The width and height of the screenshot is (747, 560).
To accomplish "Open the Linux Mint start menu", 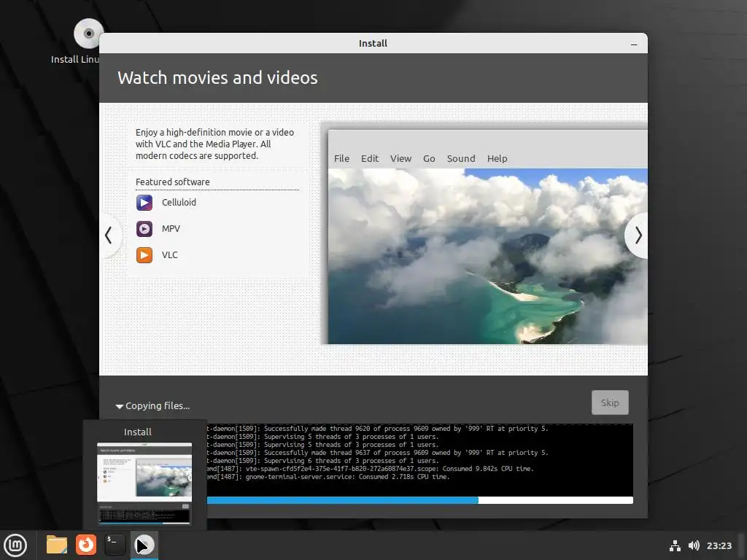I will (16, 545).
